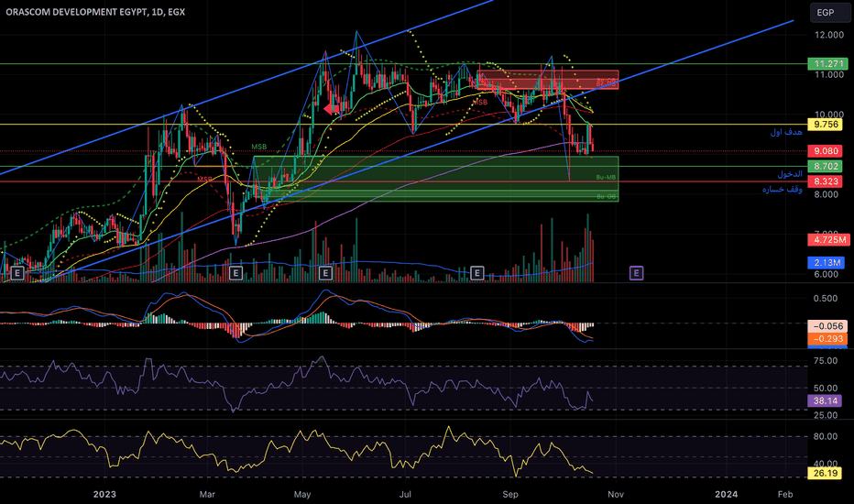
Task: Click the Nov date label
Action: [616, 494]
